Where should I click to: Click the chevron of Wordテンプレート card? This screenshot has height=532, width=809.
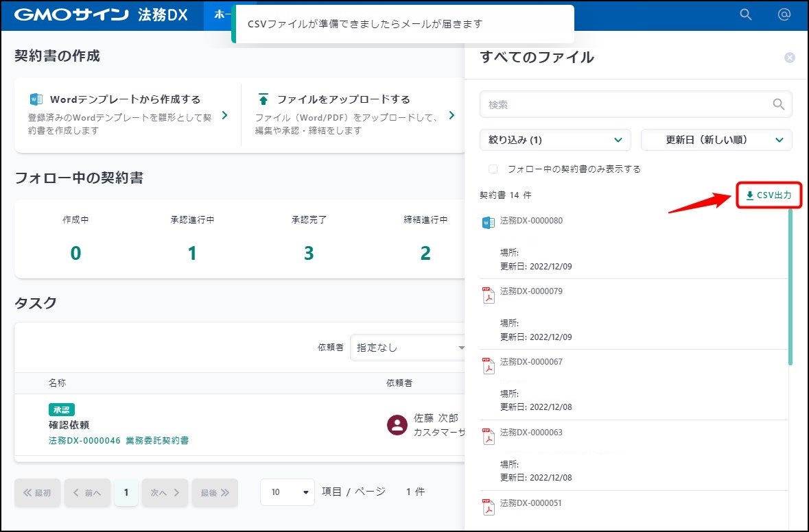point(224,115)
